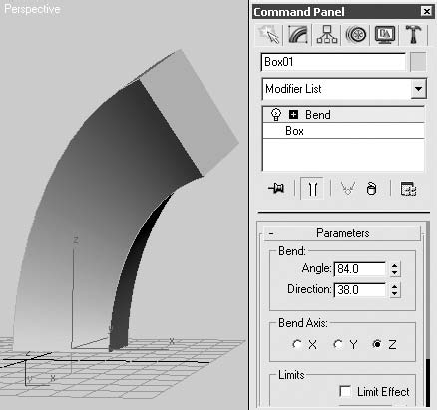The height and width of the screenshot is (410, 437).
Task: Click Remove Modifier trash icon
Action: coord(371,189)
